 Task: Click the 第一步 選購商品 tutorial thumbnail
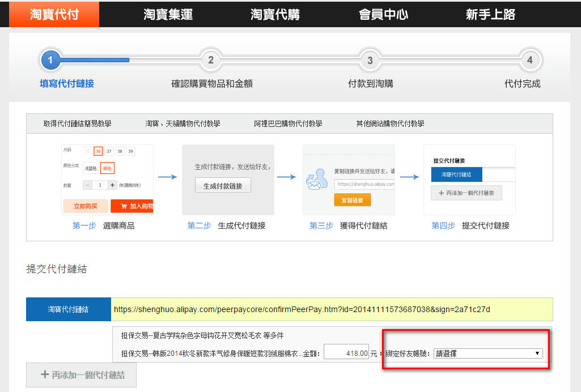coord(107,180)
